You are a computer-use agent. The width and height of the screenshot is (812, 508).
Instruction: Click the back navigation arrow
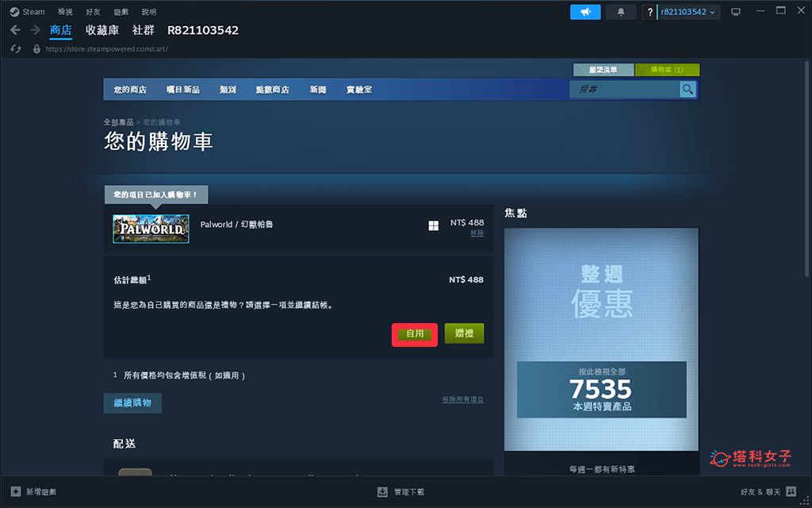pyautogui.click(x=15, y=30)
